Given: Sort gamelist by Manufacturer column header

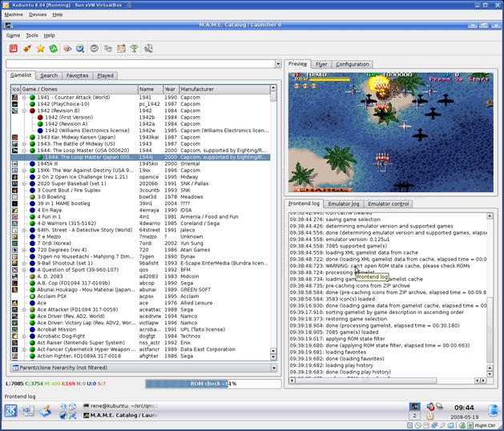Looking at the screenshot, I should point(224,89).
